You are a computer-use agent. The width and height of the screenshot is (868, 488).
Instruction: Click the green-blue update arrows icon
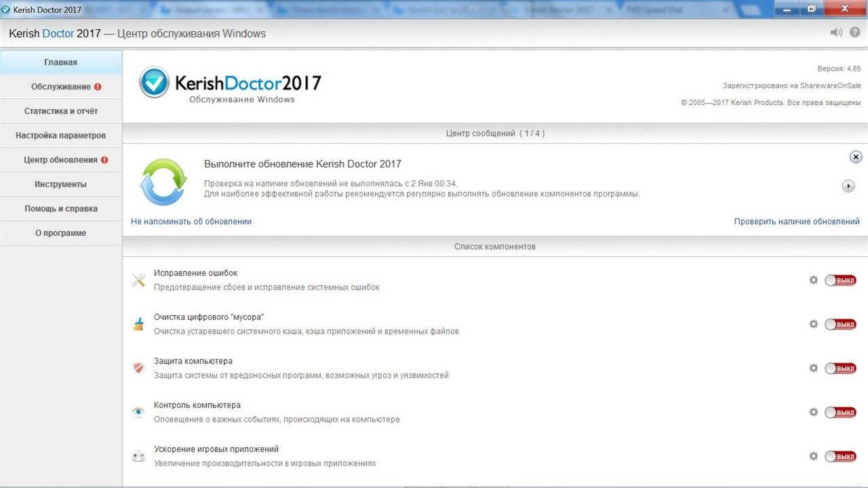[x=163, y=182]
